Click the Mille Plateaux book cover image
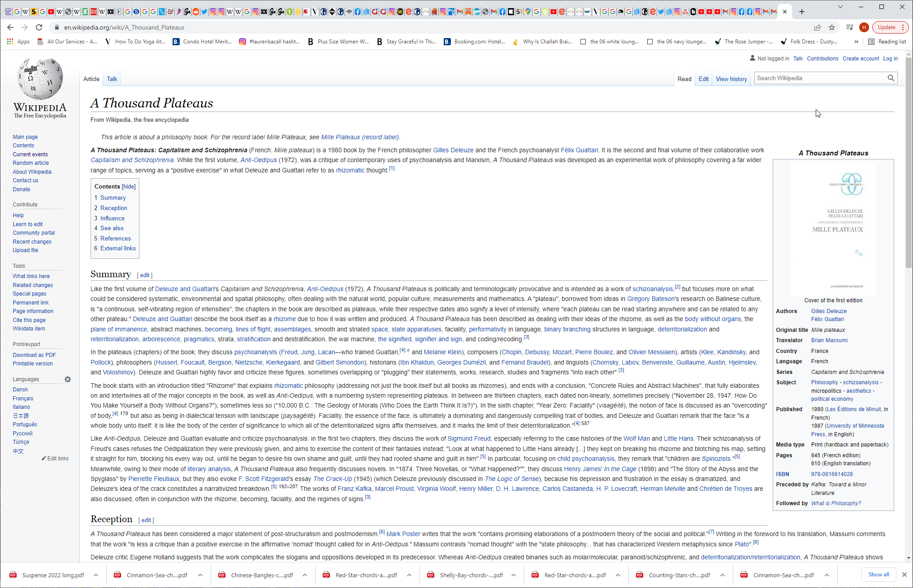 (833, 229)
